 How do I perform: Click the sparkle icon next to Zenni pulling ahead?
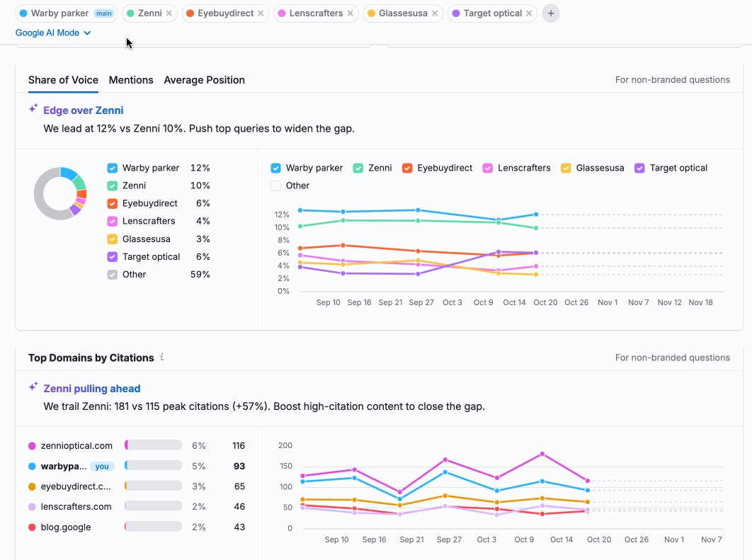click(33, 387)
